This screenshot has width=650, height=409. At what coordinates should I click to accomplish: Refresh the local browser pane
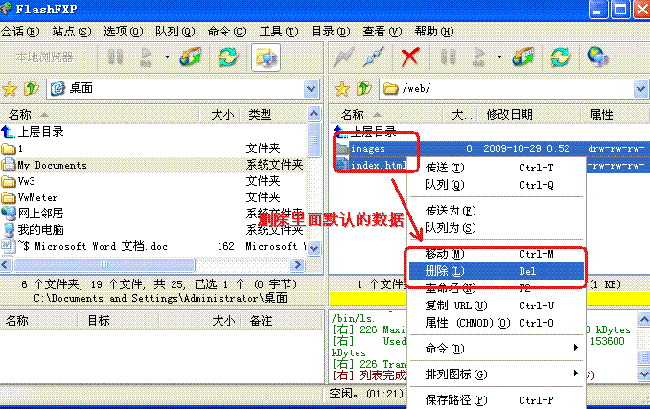pos(228,57)
